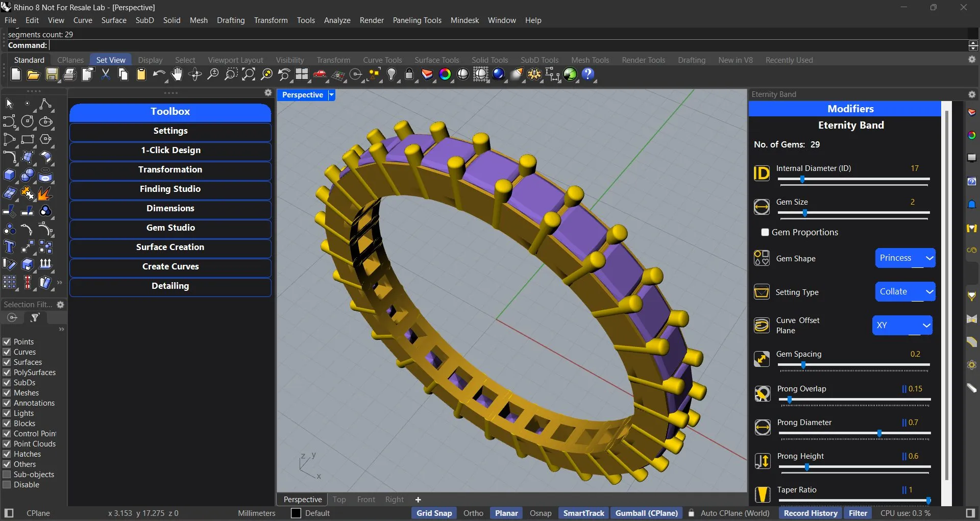
Task: Expand the Perspective viewport title dropdown
Action: point(331,95)
